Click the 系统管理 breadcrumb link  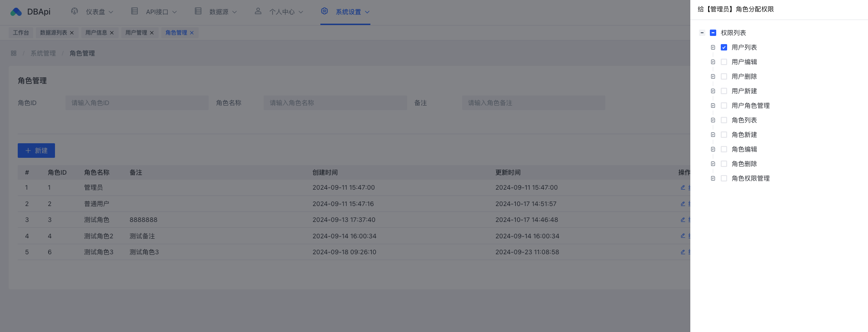(43, 53)
